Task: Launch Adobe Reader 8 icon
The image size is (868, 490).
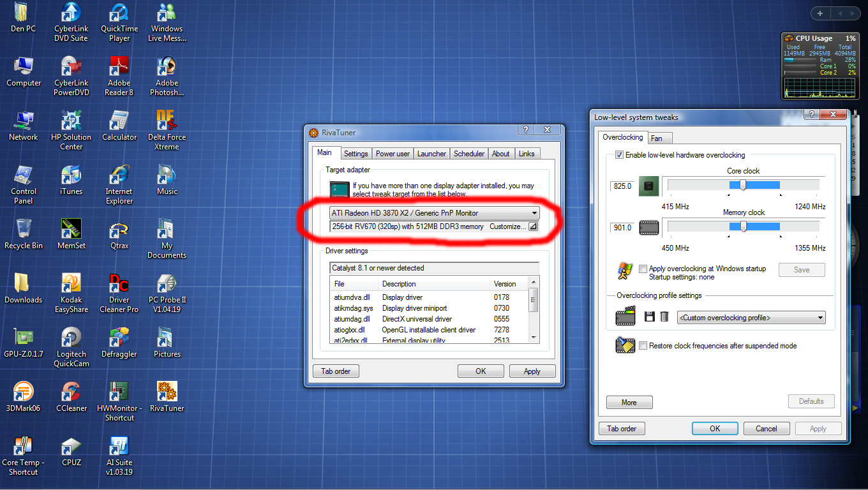Action: [x=119, y=77]
